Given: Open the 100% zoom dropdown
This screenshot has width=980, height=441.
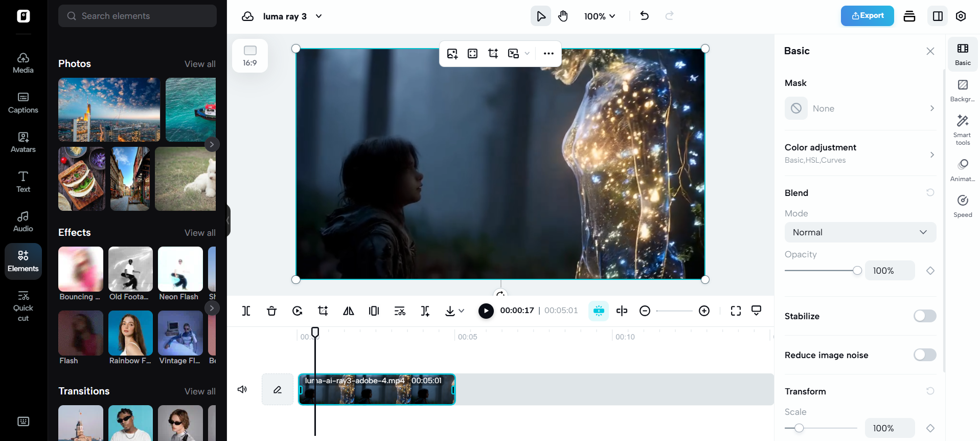Looking at the screenshot, I should [600, 16].
